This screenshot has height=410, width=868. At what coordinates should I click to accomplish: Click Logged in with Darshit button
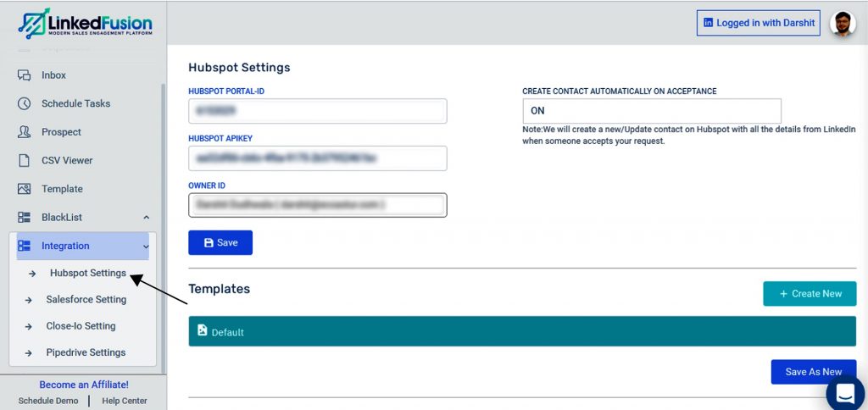(x=759, y=23)
